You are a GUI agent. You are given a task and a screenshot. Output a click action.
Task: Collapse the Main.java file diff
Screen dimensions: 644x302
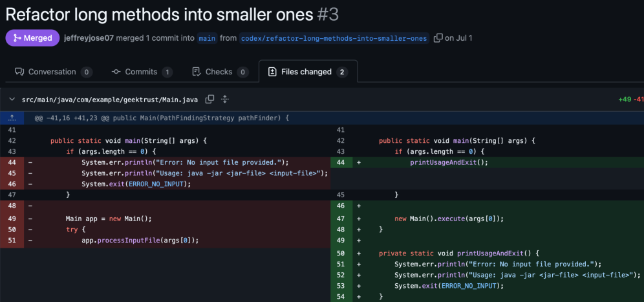pyautogui.click(x=12, y=100)
